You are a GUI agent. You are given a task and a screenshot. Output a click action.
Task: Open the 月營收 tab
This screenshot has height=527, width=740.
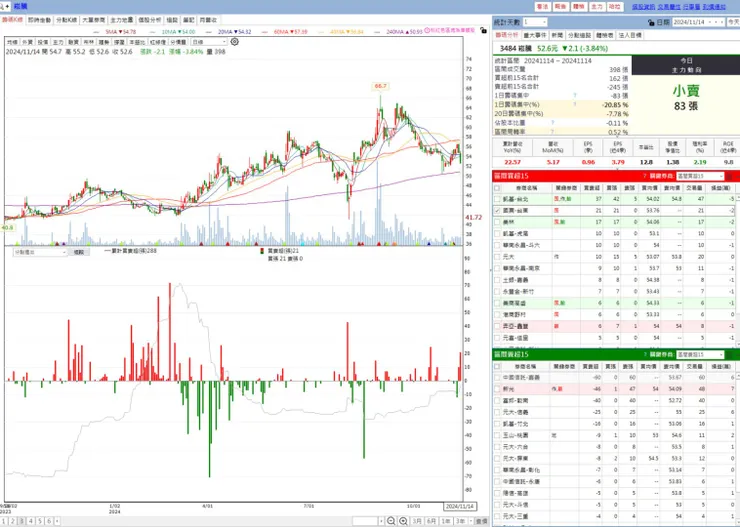[x=208, y=20]
